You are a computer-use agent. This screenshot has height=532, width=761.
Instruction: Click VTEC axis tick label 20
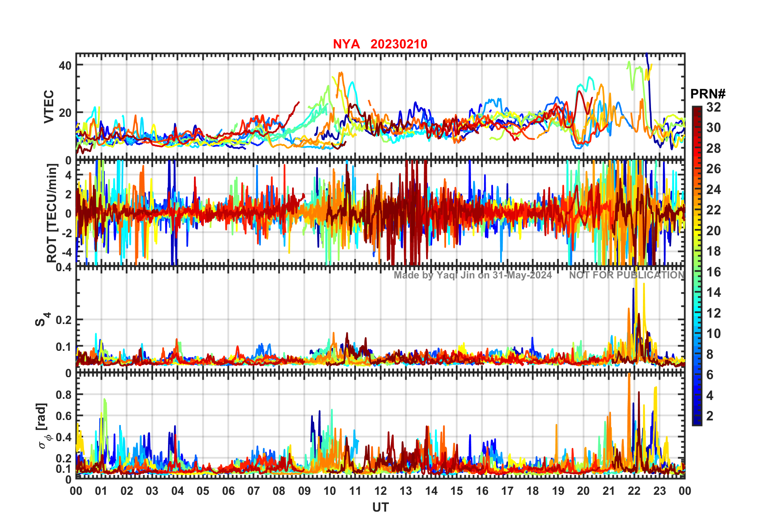click(65, 113)
